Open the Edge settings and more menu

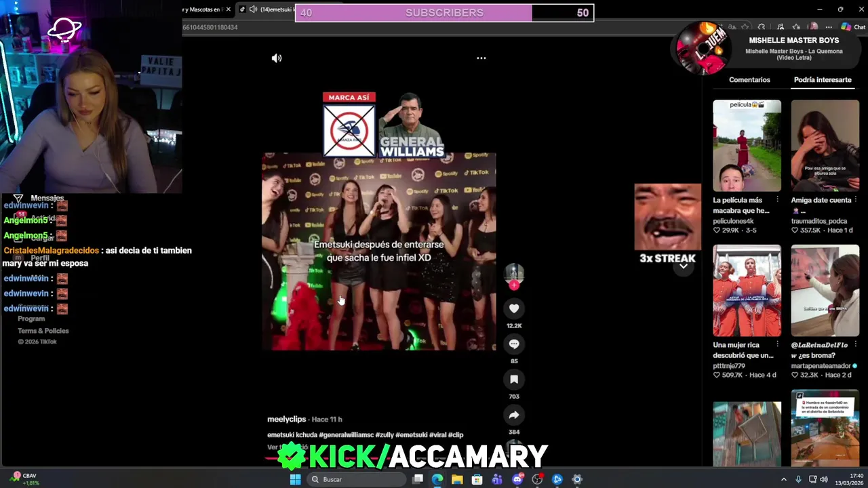pos(829,27)
